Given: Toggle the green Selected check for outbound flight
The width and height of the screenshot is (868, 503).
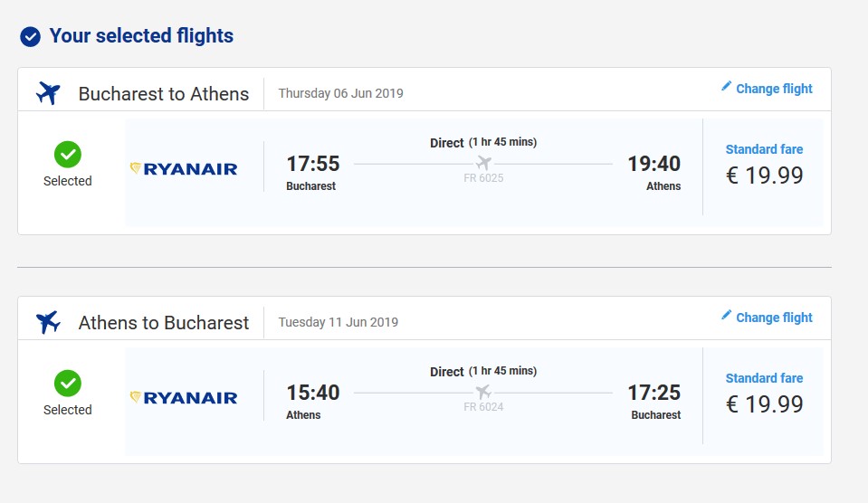Looking at the screenshot, I should tap(68, 155).
